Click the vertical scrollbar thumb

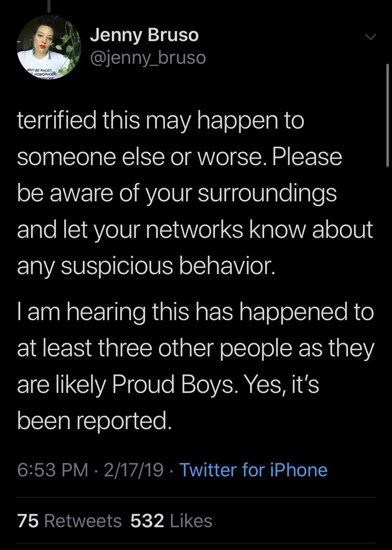click(388, 115)
